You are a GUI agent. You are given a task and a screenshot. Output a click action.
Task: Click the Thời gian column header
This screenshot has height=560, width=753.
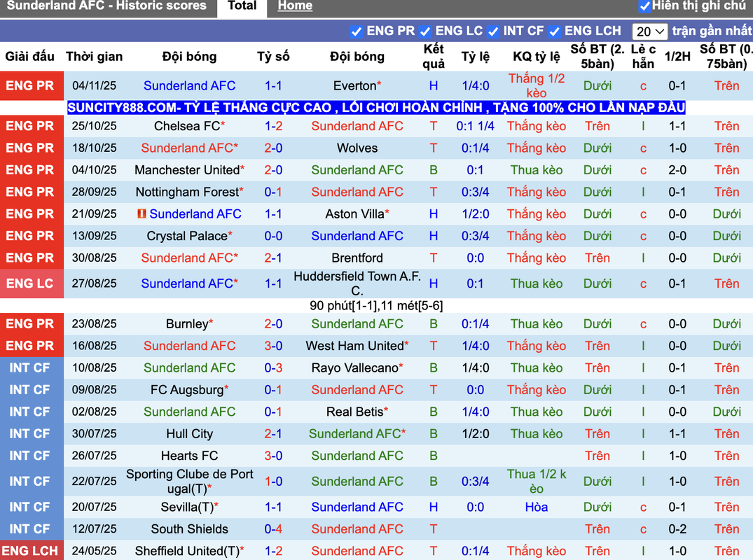[x=94, y=57]
